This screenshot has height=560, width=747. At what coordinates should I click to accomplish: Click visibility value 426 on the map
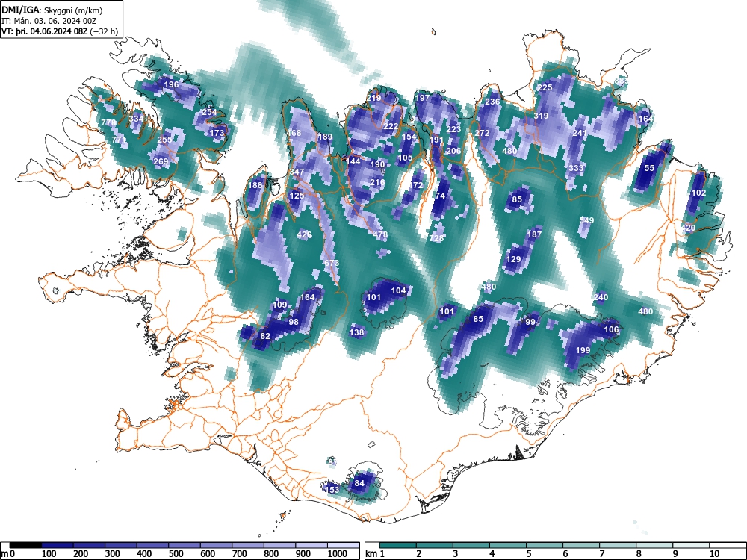[x=304, y=234]
